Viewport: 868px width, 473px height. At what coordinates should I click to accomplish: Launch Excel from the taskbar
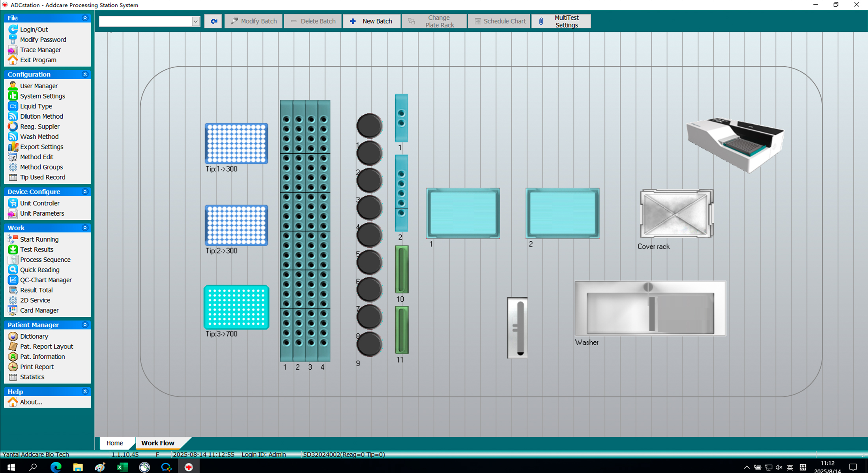coord(122,467)
